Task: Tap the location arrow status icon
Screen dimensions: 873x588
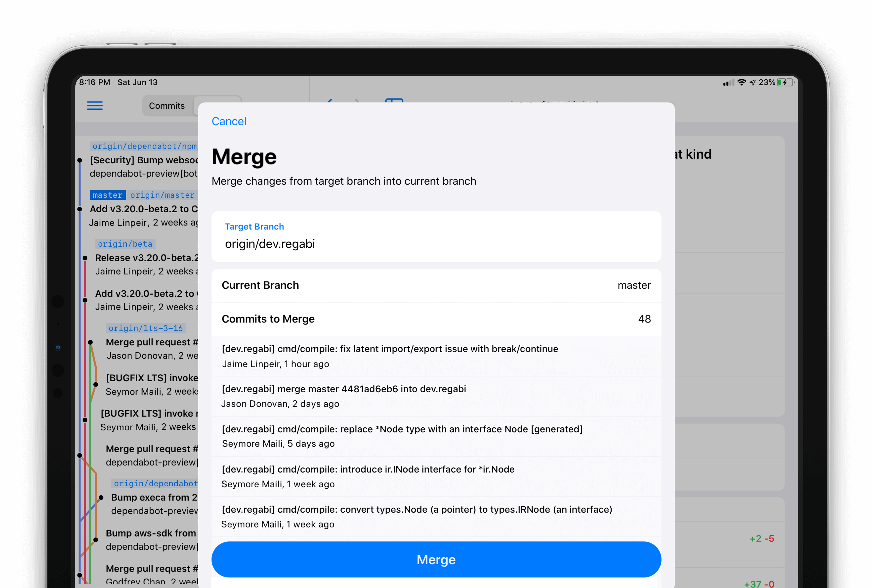Action: (x=753, y=82)
